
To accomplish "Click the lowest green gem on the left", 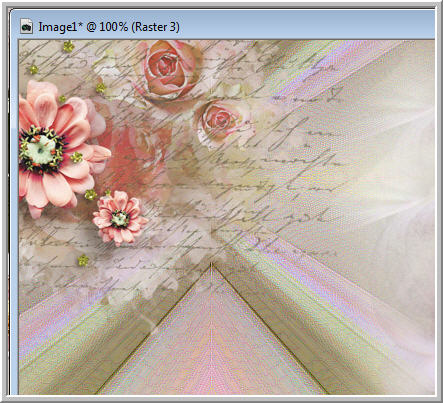I will tap(83, 260).
